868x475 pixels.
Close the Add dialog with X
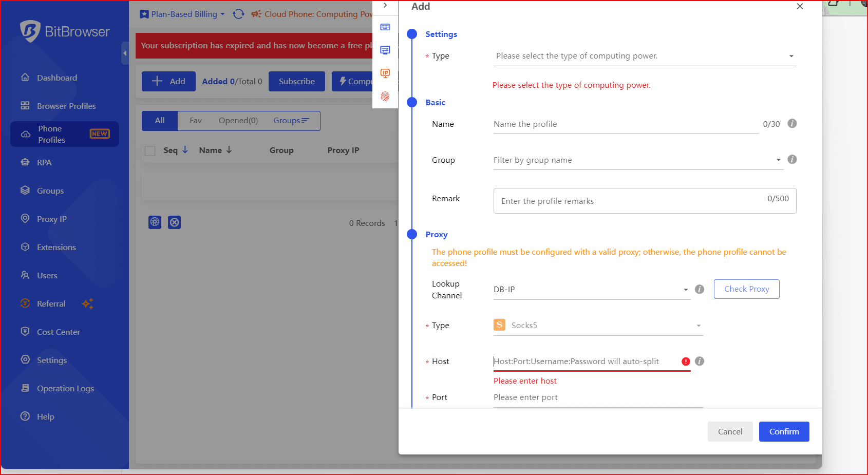click(800, 6)
